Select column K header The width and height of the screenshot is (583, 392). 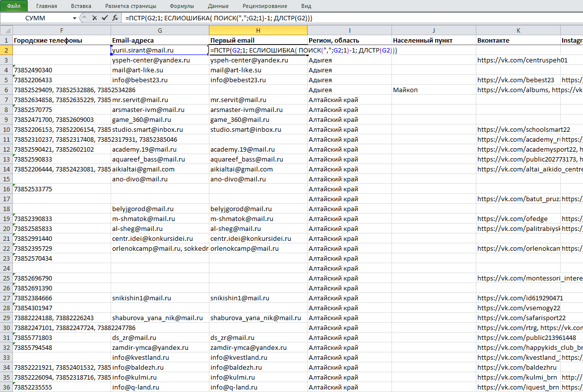pyautogui.click(x=518, y=30)
